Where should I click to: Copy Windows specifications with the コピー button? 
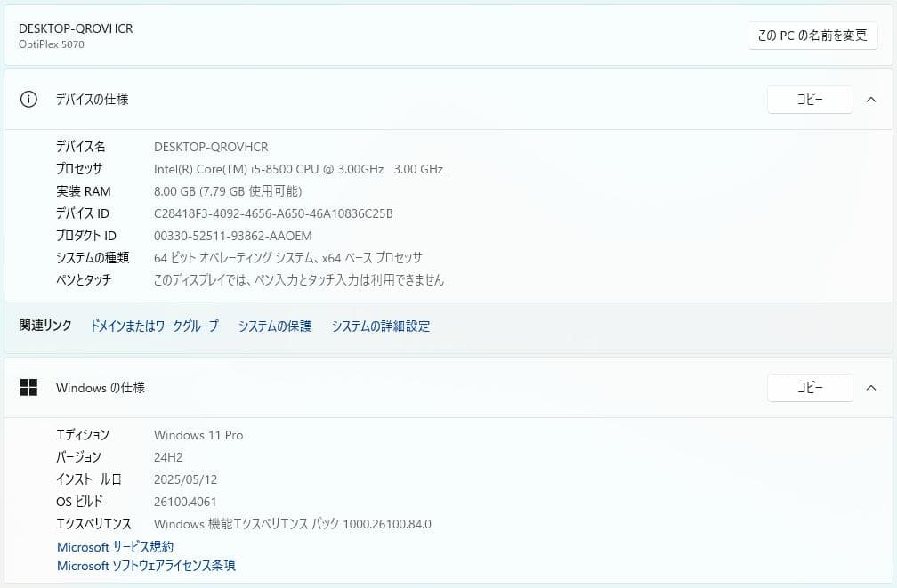tap(809, 387)
